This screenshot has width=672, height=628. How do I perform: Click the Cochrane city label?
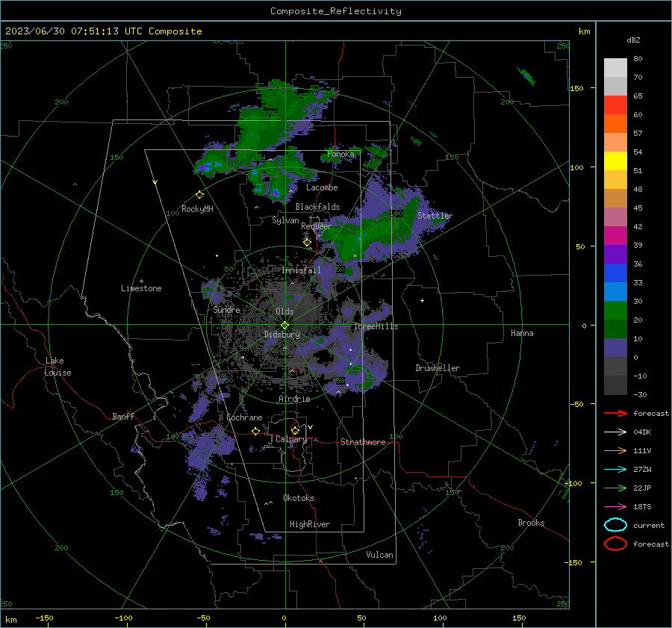244,417
